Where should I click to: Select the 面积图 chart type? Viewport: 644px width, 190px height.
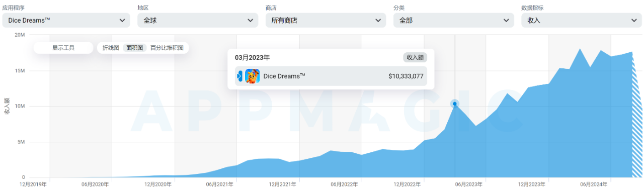coord(135,48)
